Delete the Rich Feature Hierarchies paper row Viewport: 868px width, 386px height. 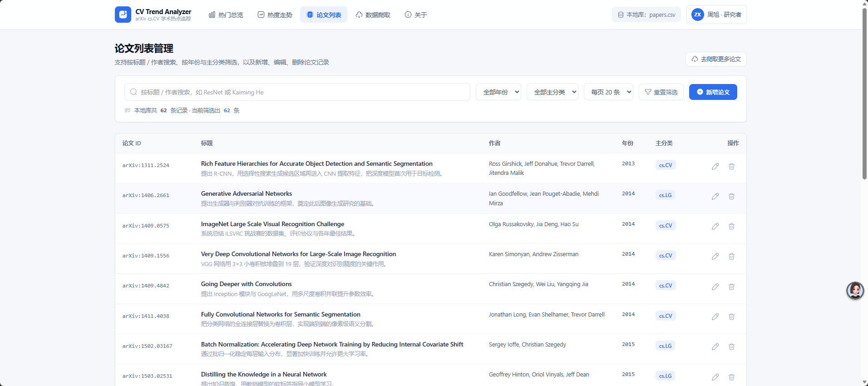(731, 166)
